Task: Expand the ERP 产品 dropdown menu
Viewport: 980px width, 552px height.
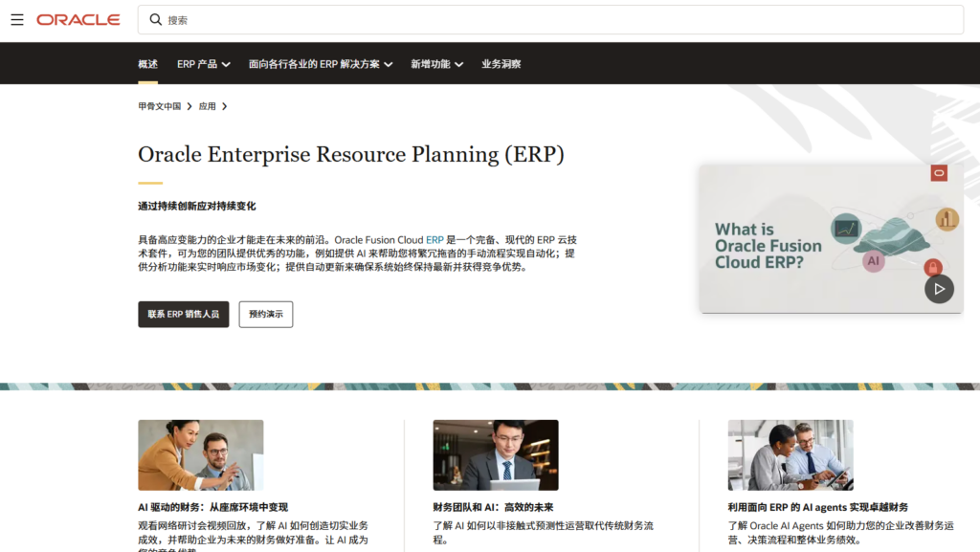Action: coord(203,64)
